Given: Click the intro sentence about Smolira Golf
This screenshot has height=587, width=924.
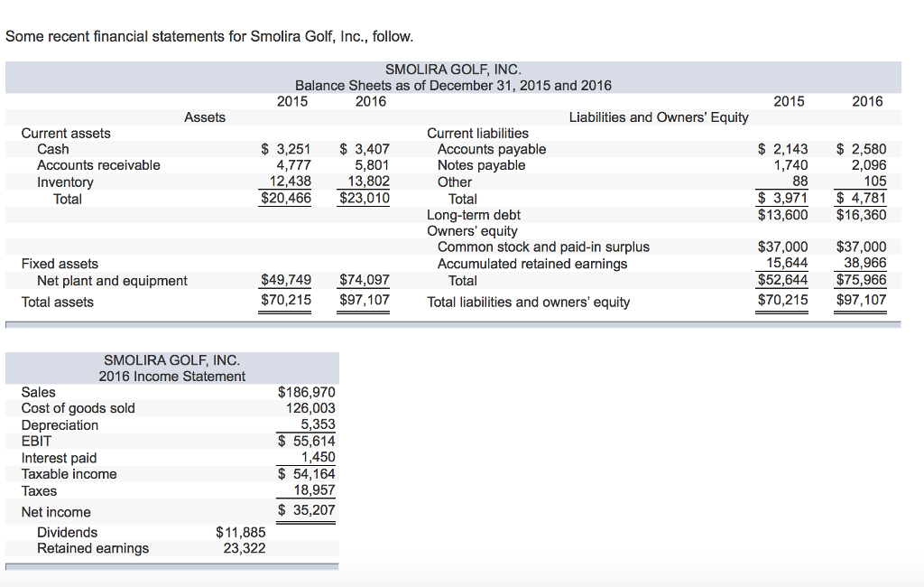Looking at the screenshot, I should [x=209, y=37].
